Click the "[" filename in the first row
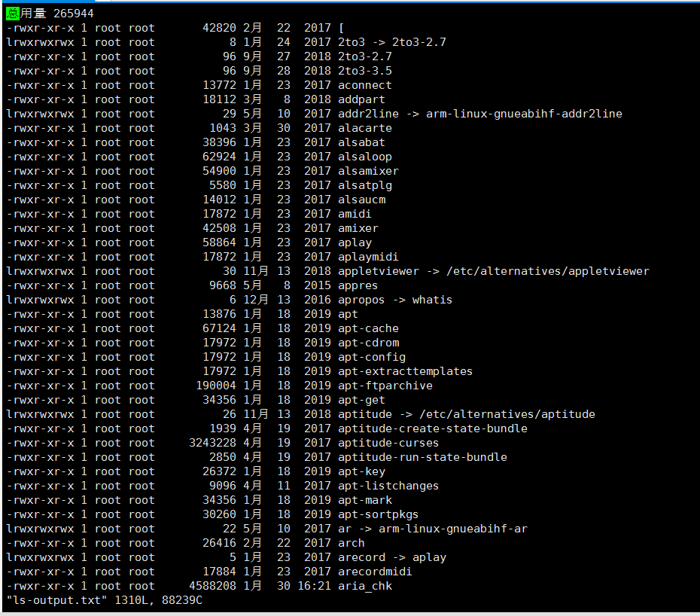 tap(342, 28)
